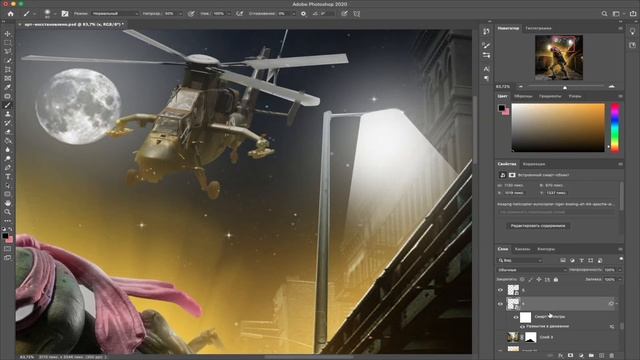The height and width of the screenshot is (360, 640).
Task: Open layer blend mode dropdown
Action: (532, 270)
